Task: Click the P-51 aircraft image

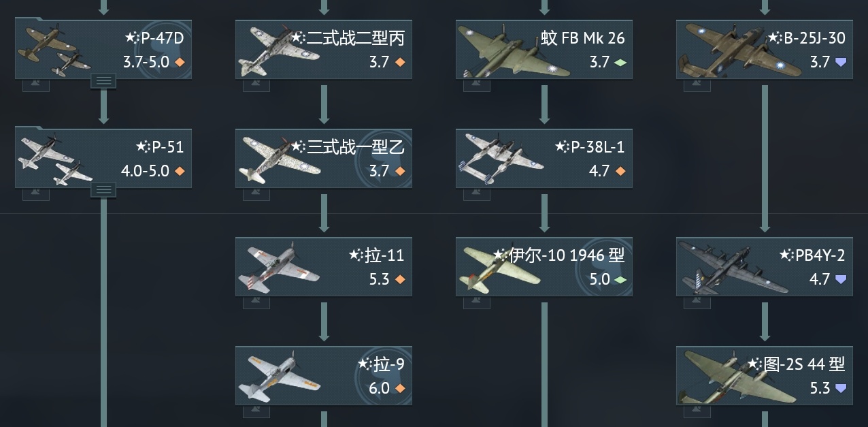Action: point(54,159)
